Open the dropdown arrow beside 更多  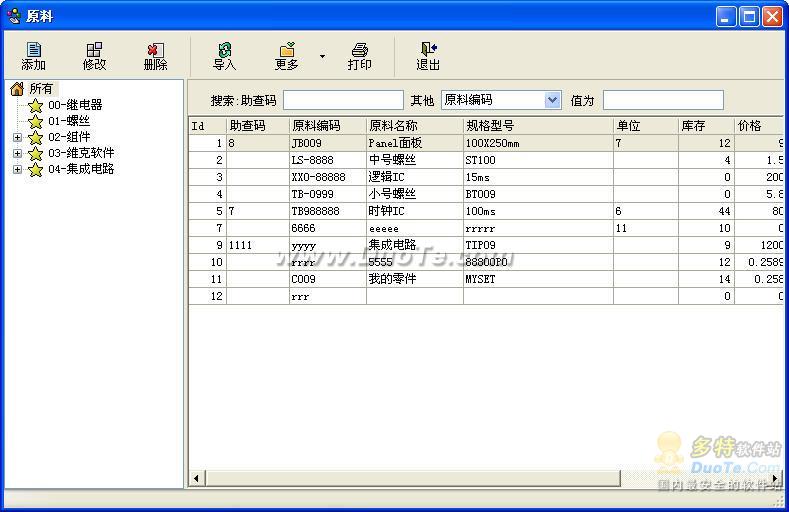click(322, 56)
